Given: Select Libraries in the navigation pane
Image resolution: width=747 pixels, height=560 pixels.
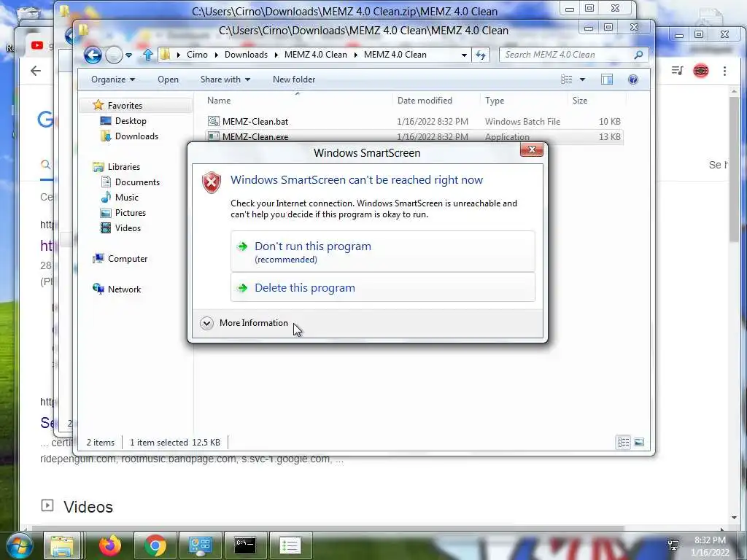Looking at the screenshot, I should [x=123, y=167].
